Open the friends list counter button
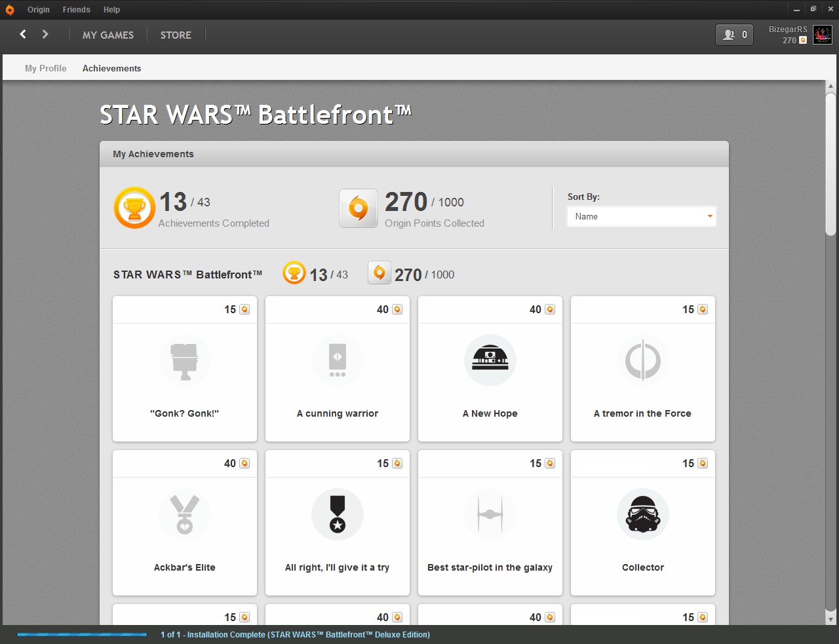Viewport: 839px width, 644px height. pyautogui.click(x=734, y=35)
